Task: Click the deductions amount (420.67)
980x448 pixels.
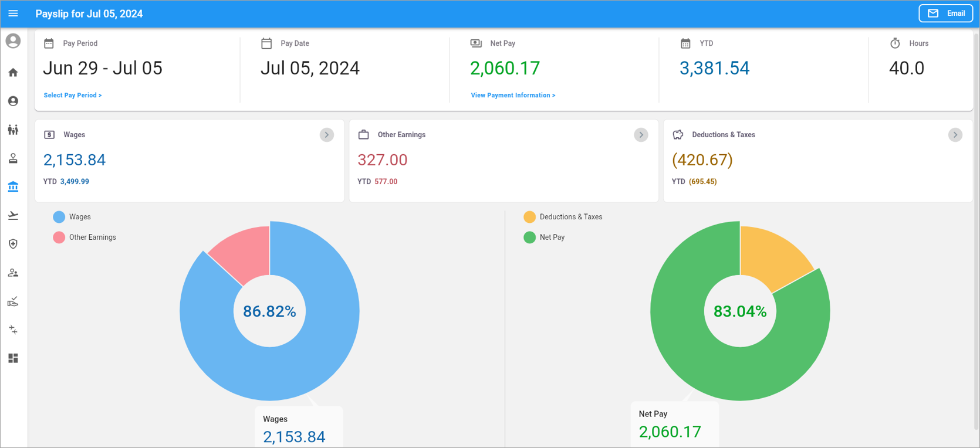Action: click(702, 159)
